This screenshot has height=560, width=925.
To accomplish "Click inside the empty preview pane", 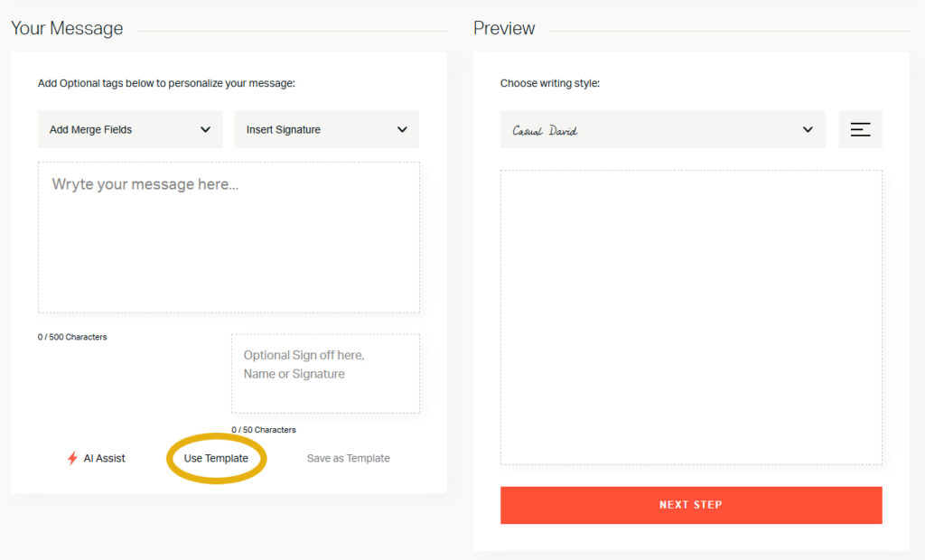I will point(691,317).
